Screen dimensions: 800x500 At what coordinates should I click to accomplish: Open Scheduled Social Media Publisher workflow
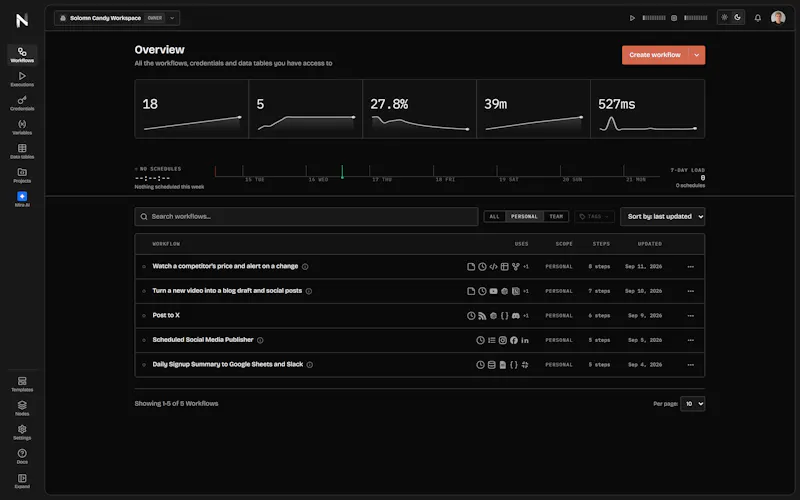[203, 340]
